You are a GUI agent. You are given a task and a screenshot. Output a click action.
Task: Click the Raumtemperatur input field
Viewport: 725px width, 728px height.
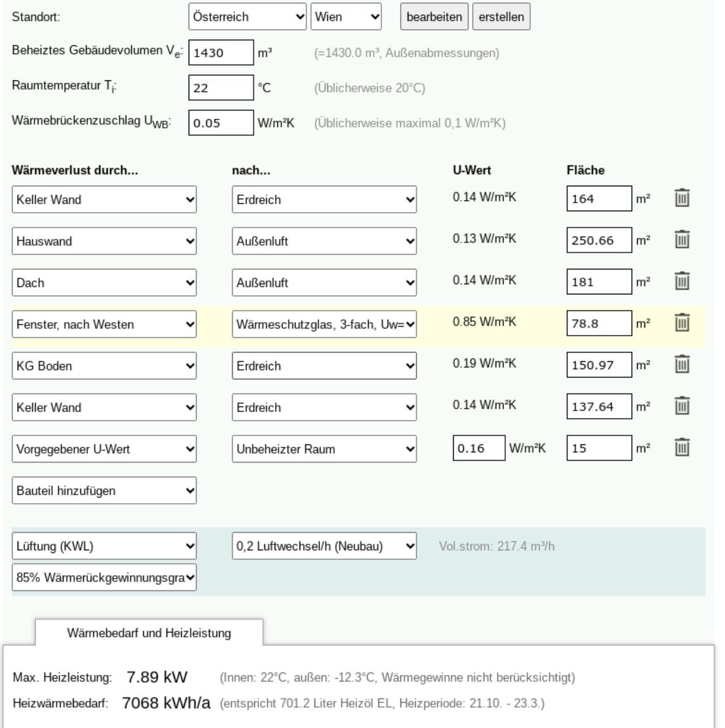click(221, 88)
